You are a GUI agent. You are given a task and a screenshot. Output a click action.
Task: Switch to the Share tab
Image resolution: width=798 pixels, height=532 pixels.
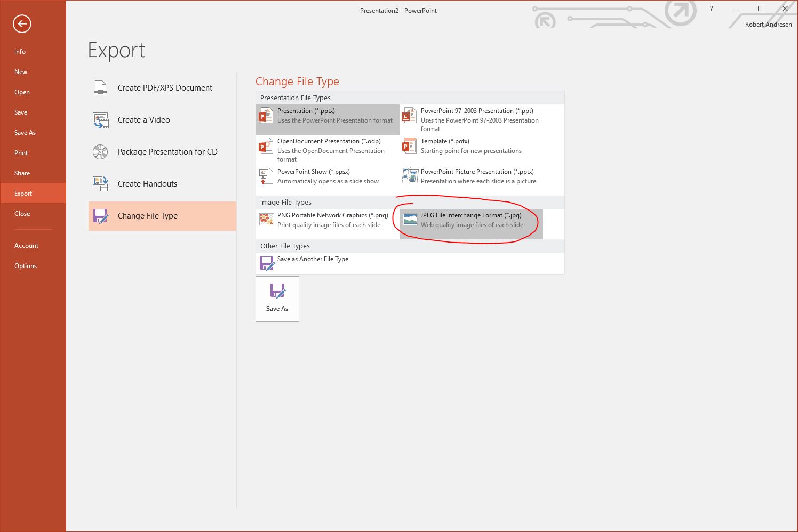pyautogui.click(x=22, y=173)
